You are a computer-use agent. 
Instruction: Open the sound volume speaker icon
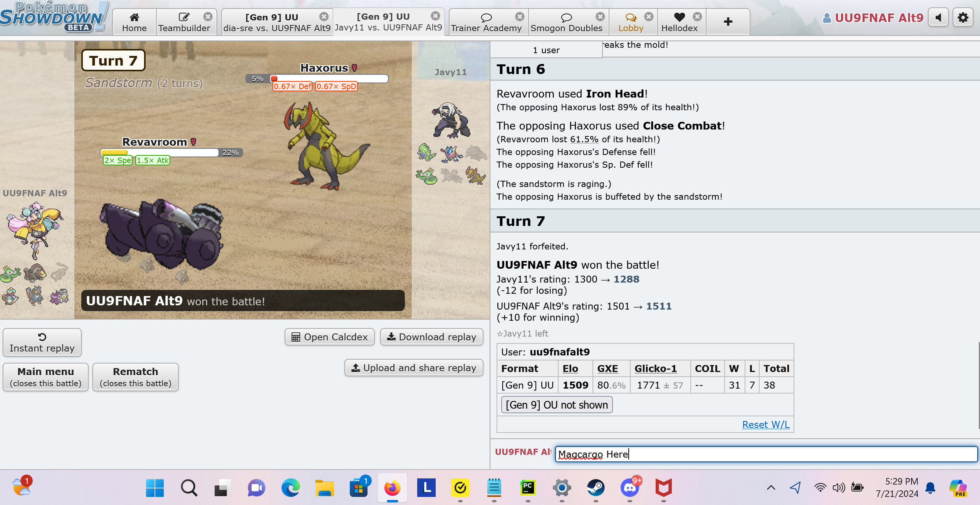pyautogui.click(x=938, y=18)
